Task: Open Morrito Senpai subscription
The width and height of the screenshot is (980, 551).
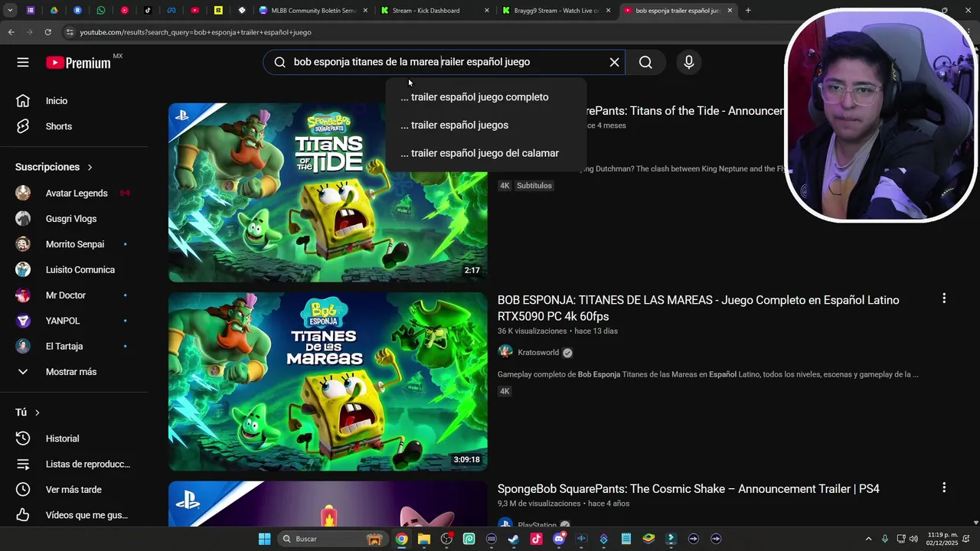Action: tap(73, 244)
